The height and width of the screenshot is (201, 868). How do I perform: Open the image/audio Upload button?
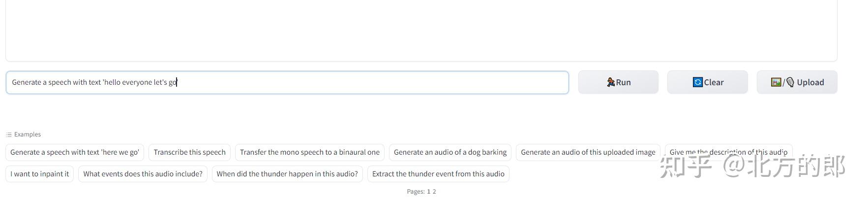tap(797, 82)
